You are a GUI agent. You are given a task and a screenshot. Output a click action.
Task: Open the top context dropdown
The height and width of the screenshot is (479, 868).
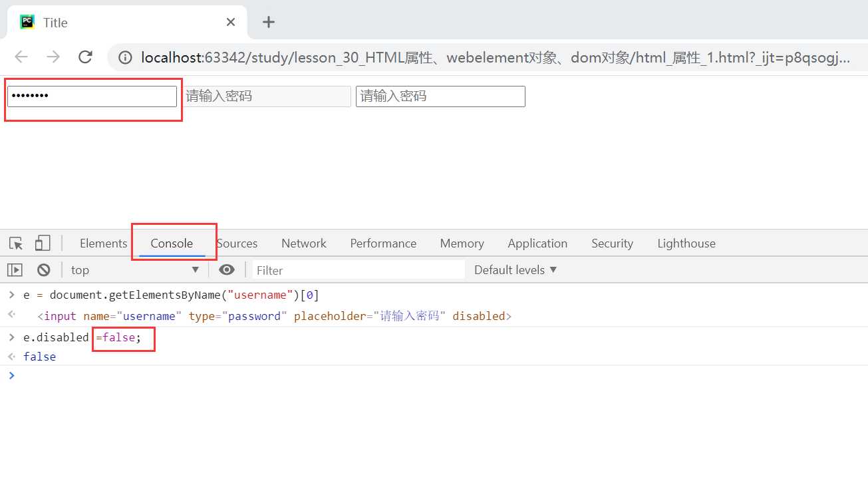coord(135,270)
